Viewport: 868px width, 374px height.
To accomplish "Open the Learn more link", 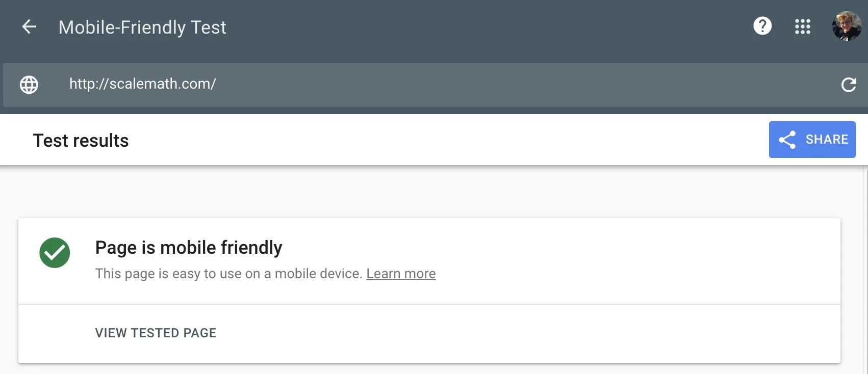I will point(401,274).
